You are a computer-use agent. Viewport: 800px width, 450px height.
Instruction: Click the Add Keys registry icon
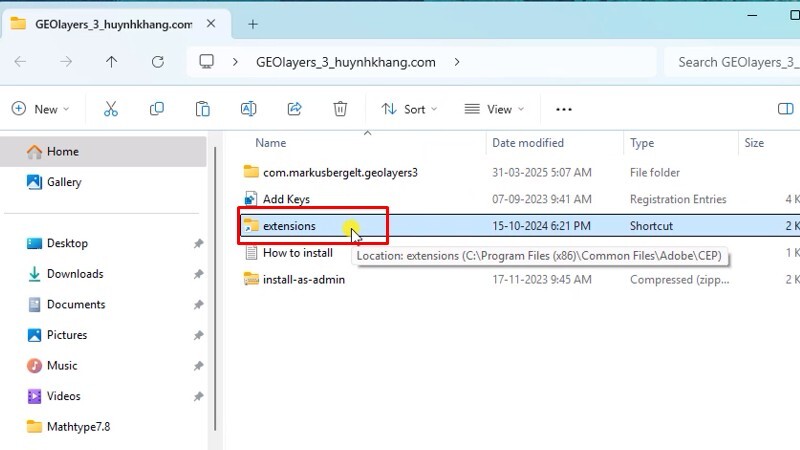251,198
